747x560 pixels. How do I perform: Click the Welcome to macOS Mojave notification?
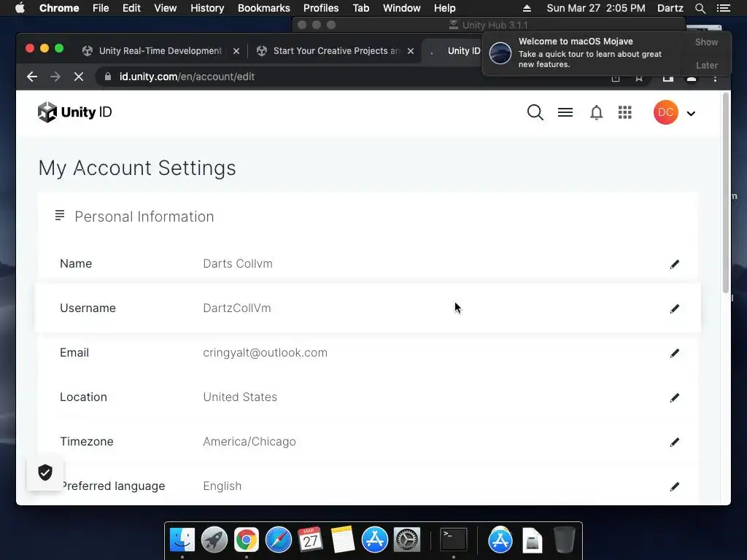coord(581,52)
